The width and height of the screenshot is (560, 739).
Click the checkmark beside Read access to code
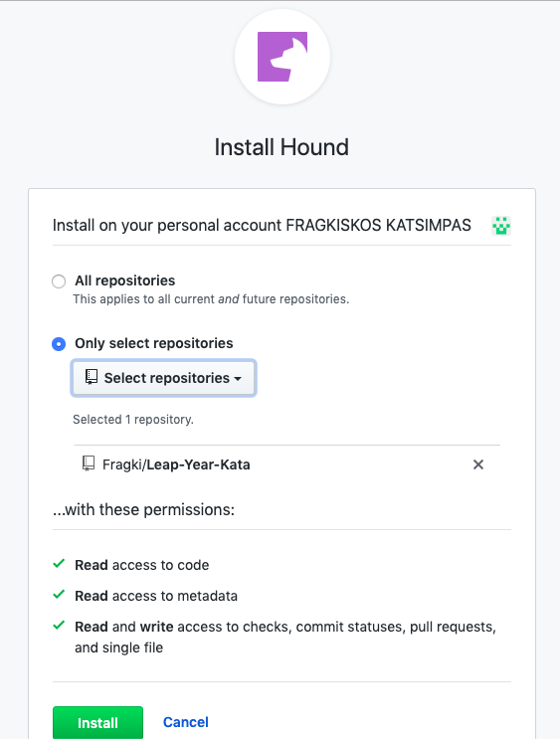coord(59,564)
